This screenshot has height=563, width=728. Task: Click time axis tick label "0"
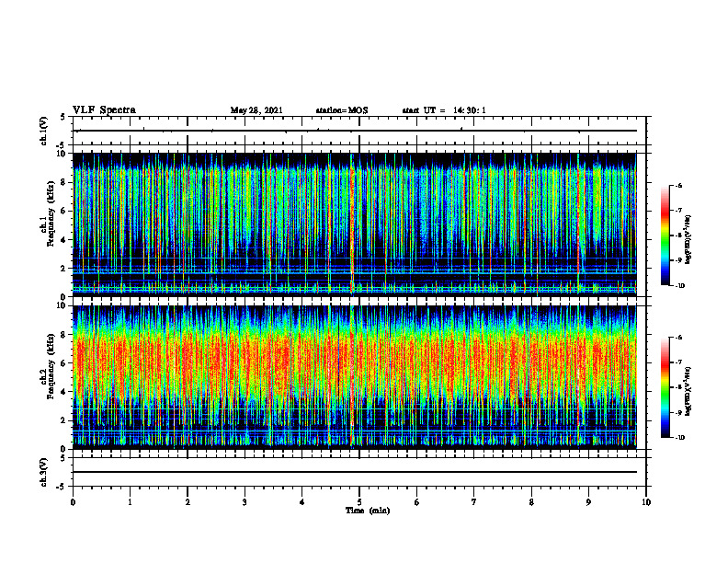(73, 502)
